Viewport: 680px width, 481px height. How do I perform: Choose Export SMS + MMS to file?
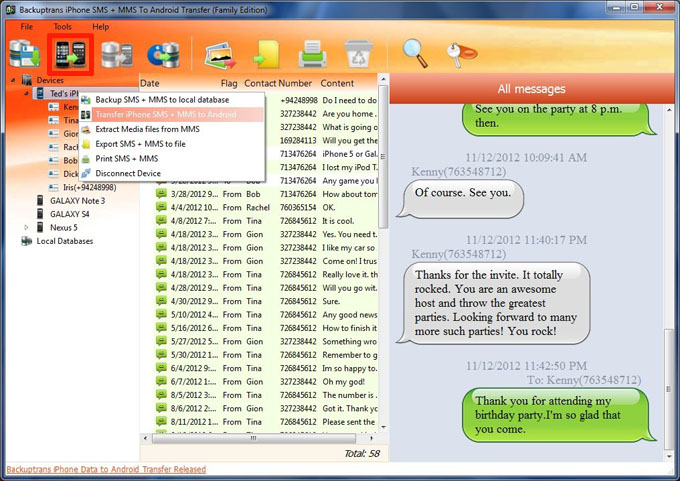point(172,144)
